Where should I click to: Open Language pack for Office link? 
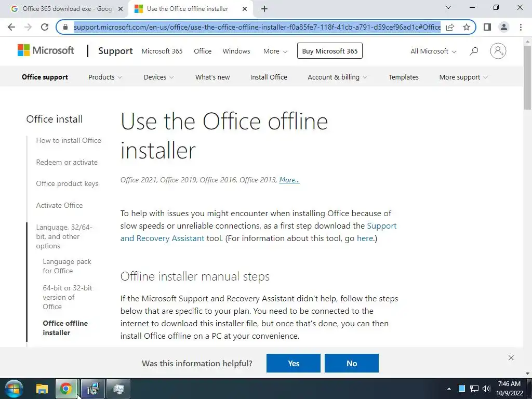pos(67,266)
